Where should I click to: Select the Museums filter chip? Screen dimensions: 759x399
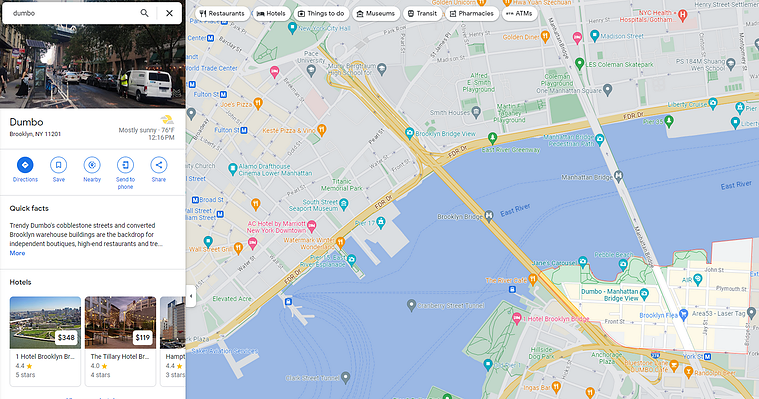click(376, 14)
